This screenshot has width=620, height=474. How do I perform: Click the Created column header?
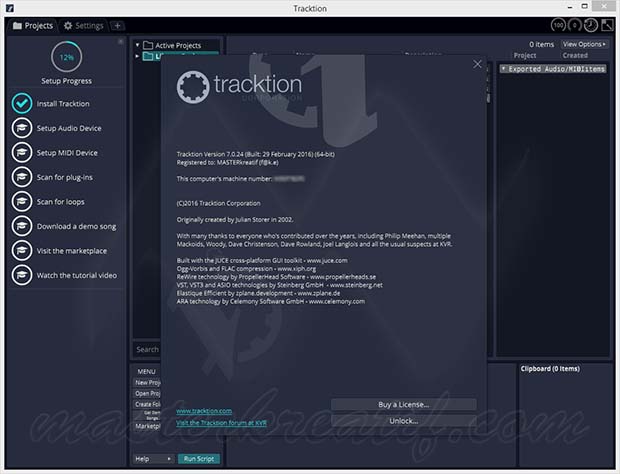[575, 55]
